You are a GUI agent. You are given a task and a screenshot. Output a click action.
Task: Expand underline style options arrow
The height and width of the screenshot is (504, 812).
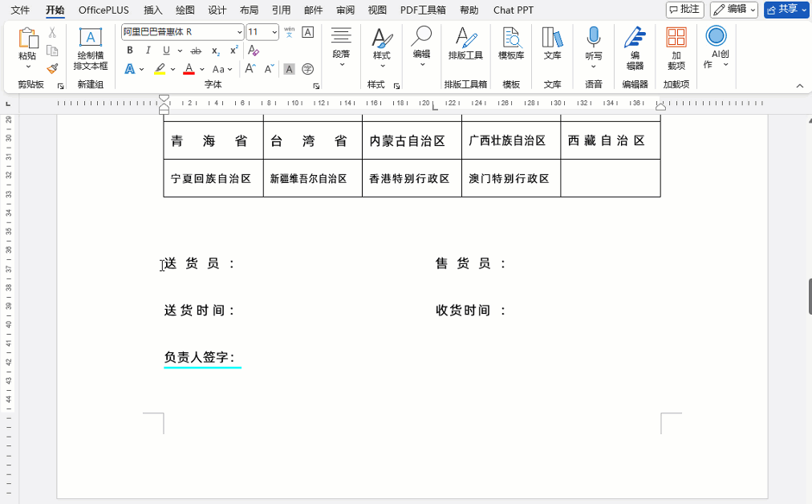click(180, 51)
